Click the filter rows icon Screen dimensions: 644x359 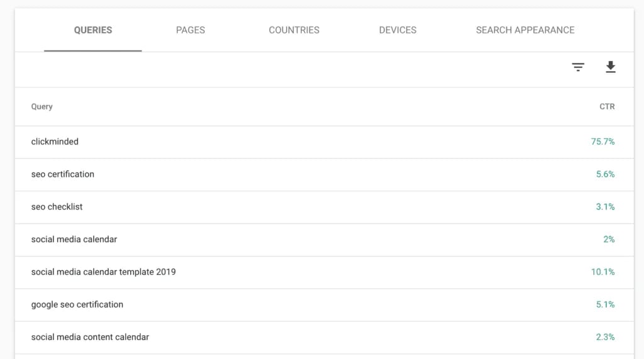[578, 68]
